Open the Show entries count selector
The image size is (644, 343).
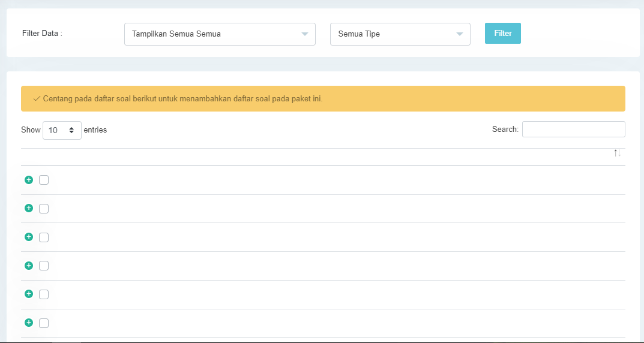[62, 130]
